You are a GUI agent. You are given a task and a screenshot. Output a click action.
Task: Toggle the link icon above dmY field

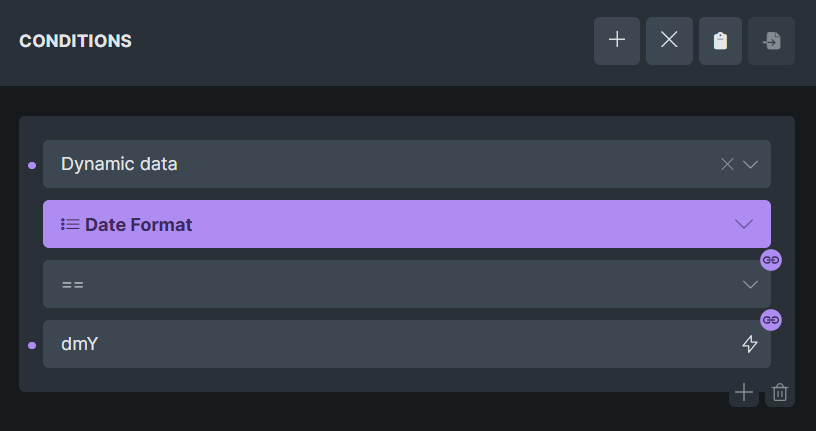point(770,320)
